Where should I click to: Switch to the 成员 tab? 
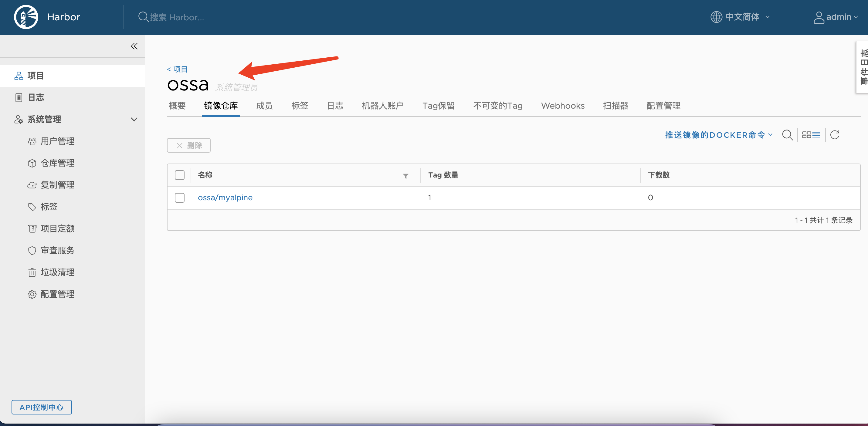265,106
